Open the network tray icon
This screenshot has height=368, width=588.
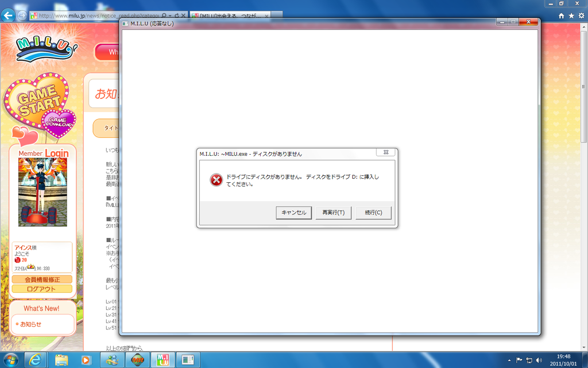(529, 361)
